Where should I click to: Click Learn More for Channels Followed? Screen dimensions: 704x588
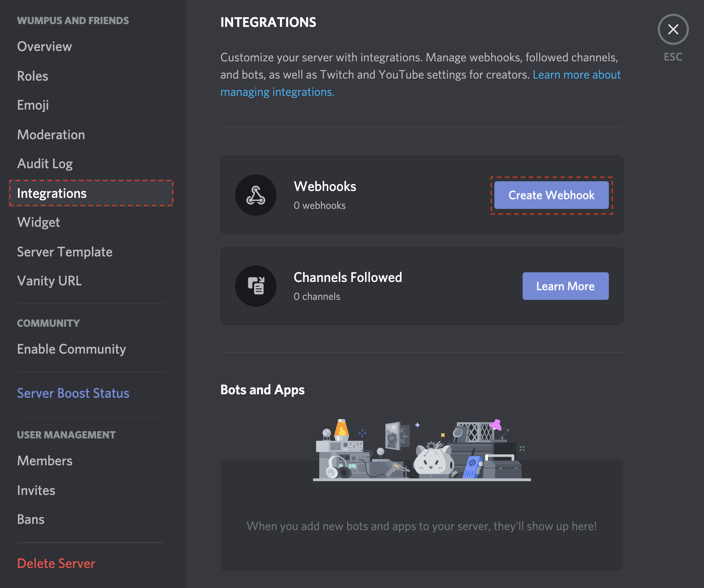click(565, 286)
